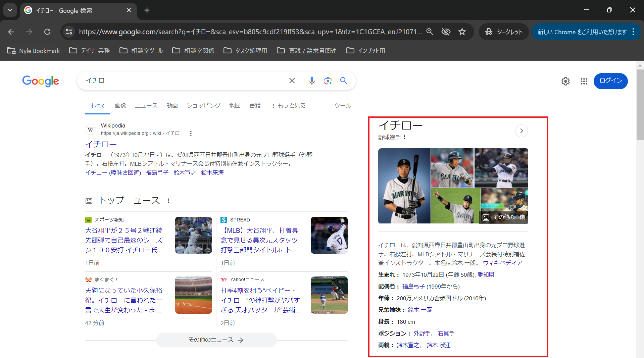This screenshot has width=644, height=358.
Task: Switch to the 動画 tab
Action: 172,106
